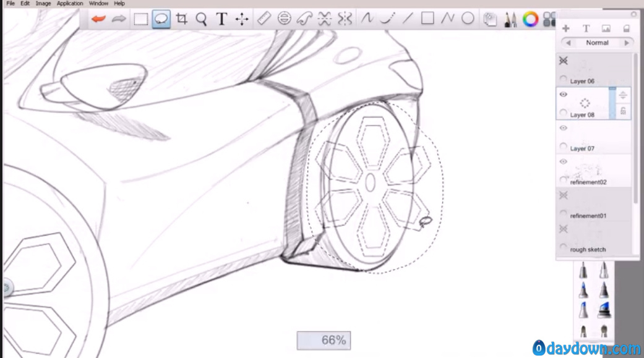The width and height of the screenshot is (644, 358).
Task: Pick the blue chisel-tip marker brush
Action: coord(603,310)
